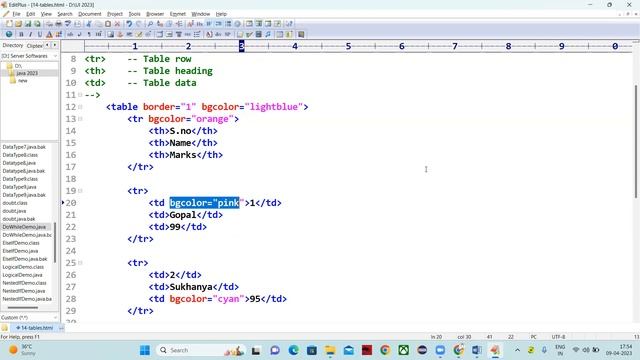Open the Custom (*.*) file filter dropdown
The height and width of the screenshot is (360, 640).
(x=29, y=317)
